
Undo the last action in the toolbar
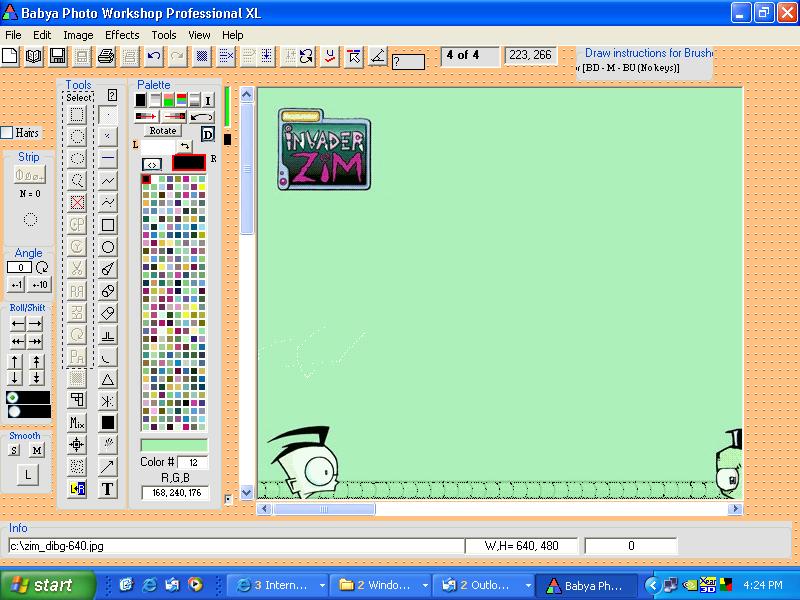point(154,56)
